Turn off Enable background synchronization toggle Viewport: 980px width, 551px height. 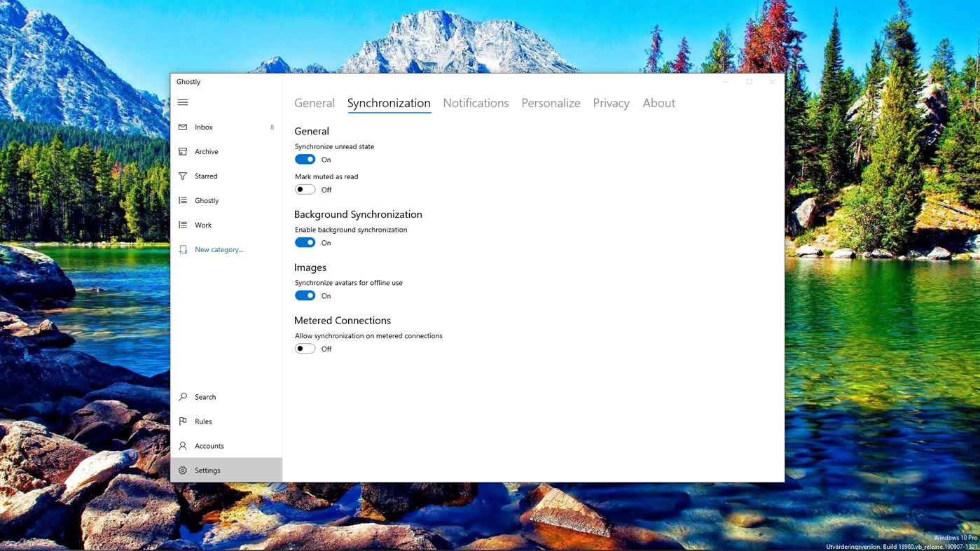(305, 242)
